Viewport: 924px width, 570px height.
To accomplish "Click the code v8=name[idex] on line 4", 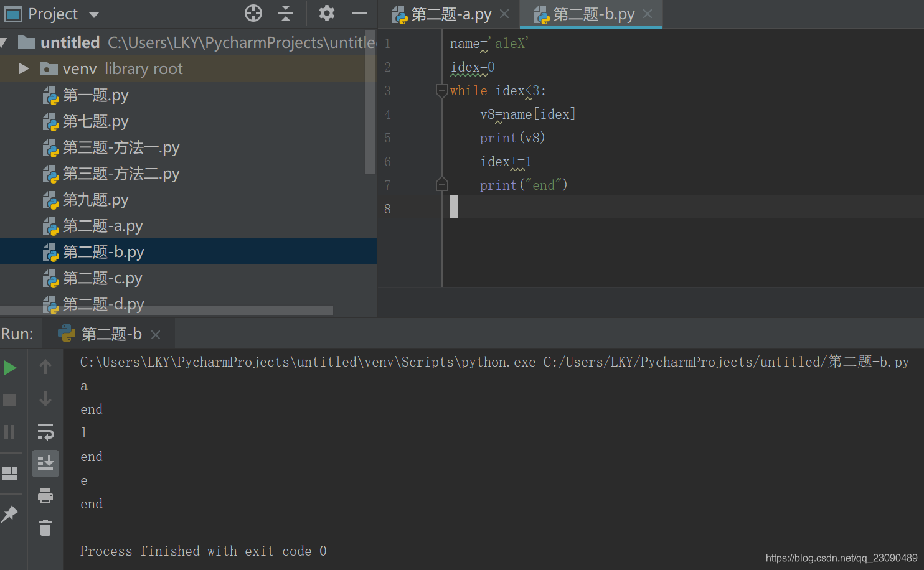I will coord(527,114).
